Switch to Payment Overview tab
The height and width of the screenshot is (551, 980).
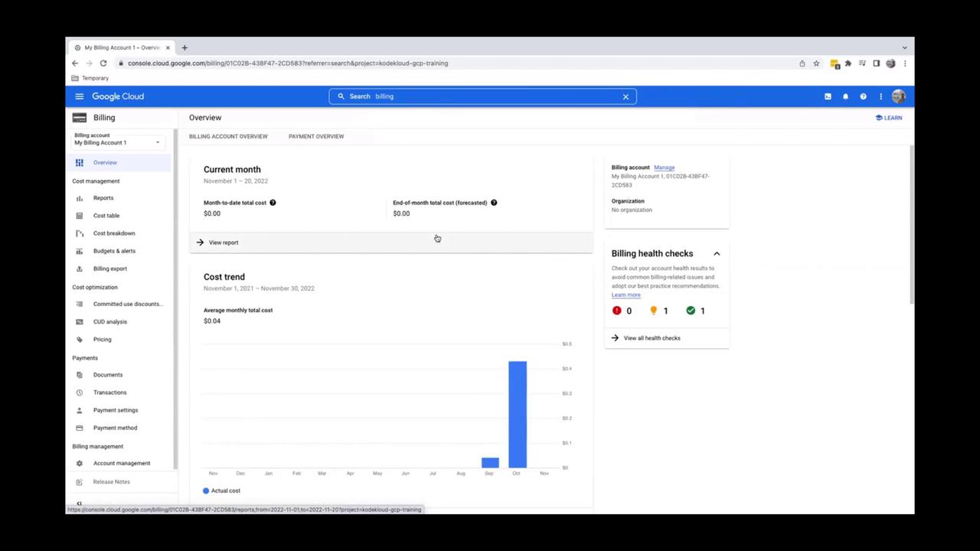(x=316, y=136)
